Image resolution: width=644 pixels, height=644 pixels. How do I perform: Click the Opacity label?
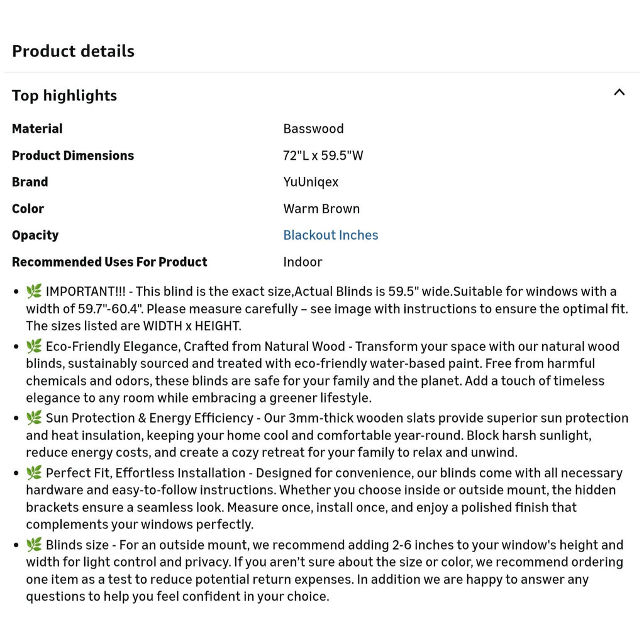pyautogui.click(x=35, y=235)
